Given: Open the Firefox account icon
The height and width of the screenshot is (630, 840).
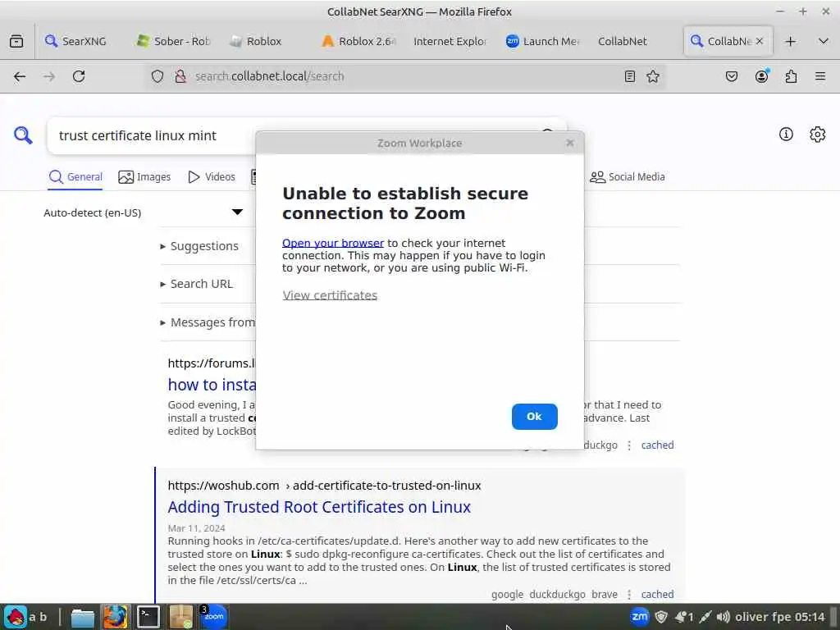Looking at the screenshot, I should point(761,76).
